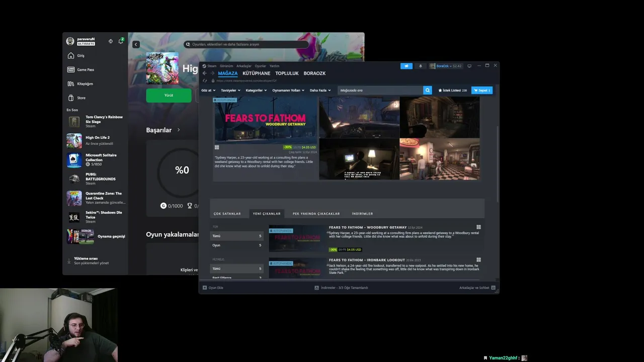Open the BoraOzk account dropdown
Image resolution: width=644 pixels, height=362 pixels.
(445, 66)
